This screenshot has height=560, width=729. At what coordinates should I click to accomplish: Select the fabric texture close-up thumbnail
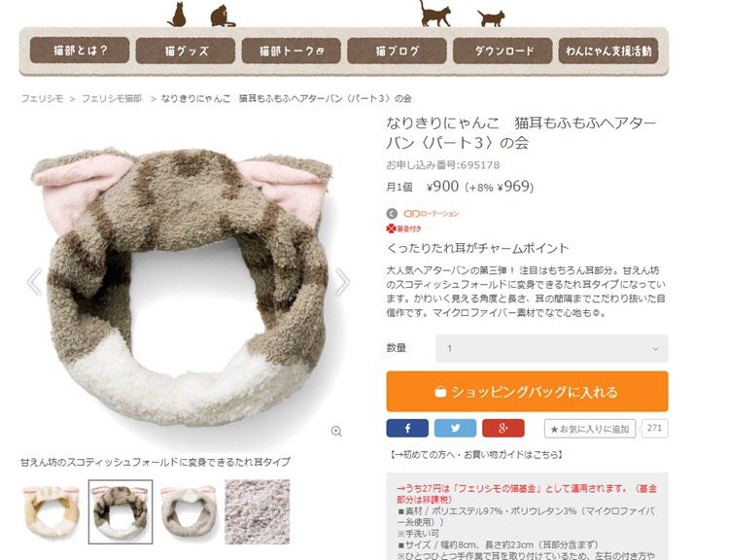point(258,511)
